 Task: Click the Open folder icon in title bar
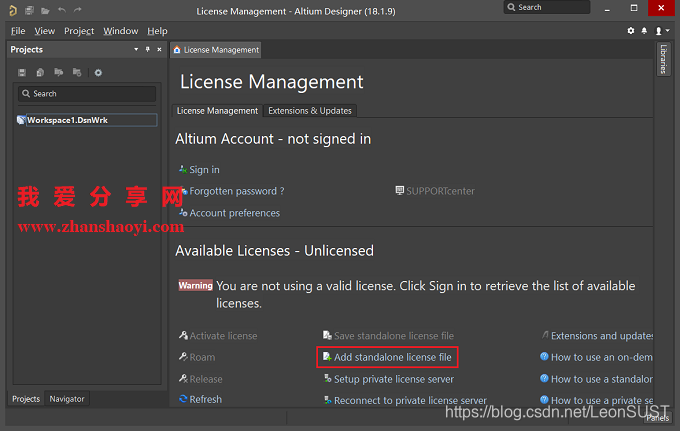[45, 10]
